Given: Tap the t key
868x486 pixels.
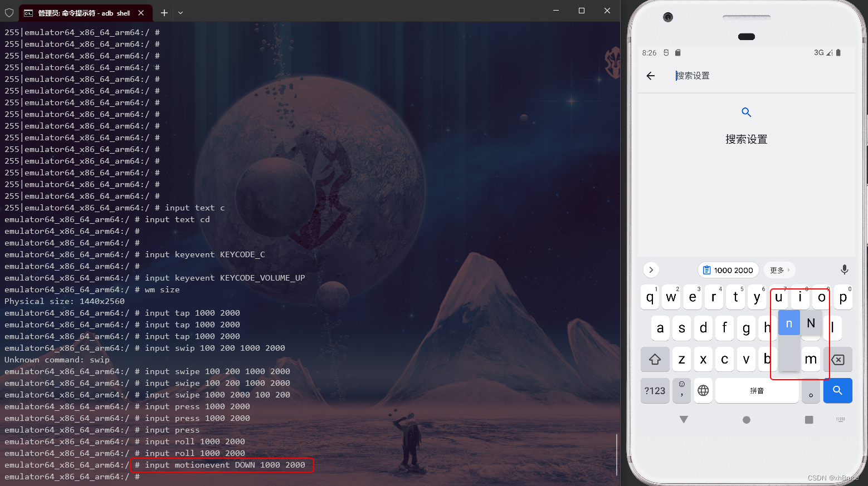Looking at the screenshot, I should 736,297.
